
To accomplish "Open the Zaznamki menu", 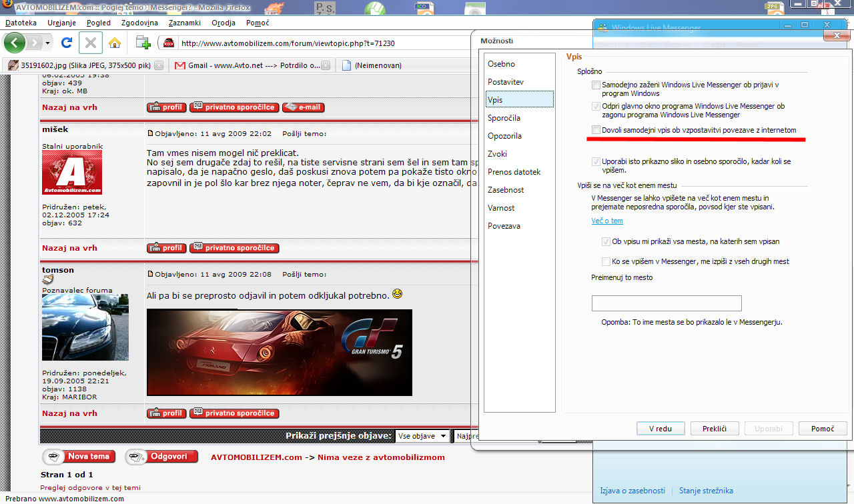I will click(185, 23).
